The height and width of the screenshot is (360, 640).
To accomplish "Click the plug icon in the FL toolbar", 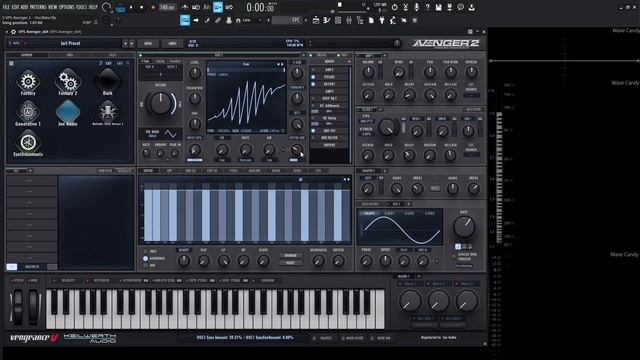I will (382, 20).
